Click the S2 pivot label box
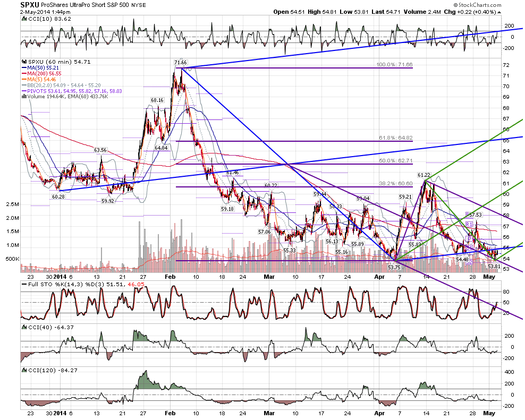This screenshot has width=525, height=420. (x=469, y=262)
